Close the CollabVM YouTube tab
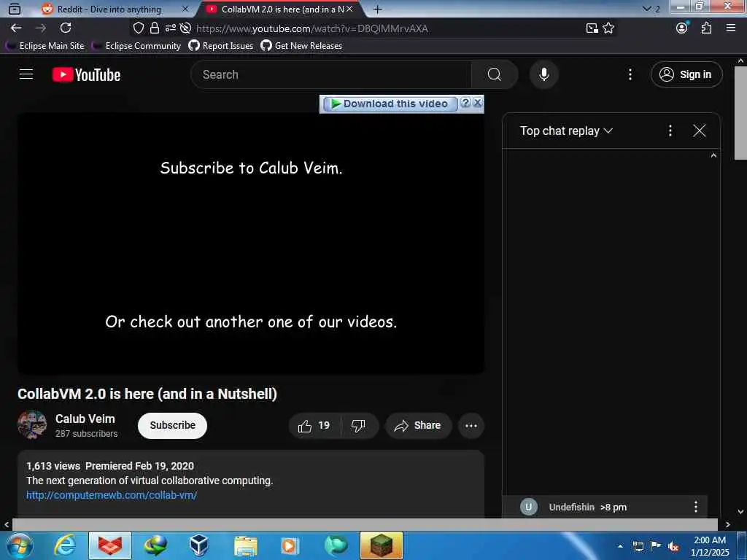 pos(349,9)
